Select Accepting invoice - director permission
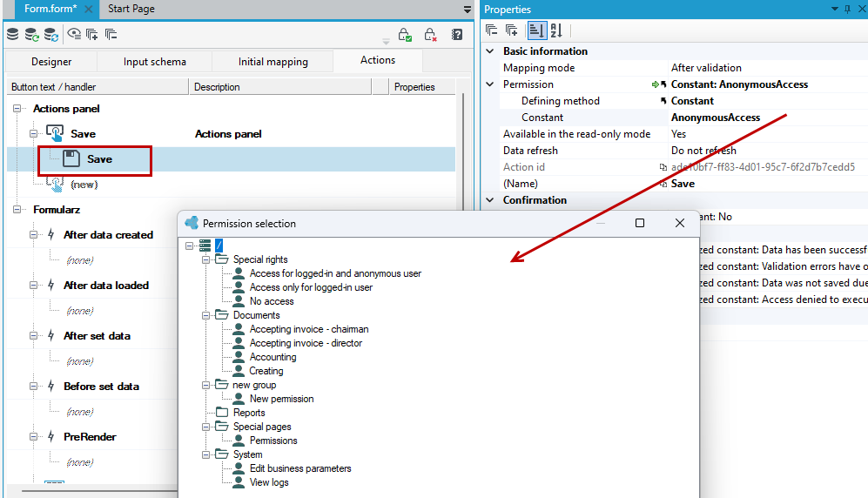This screenshot has width=868, height=498. pyautogui.click(x=306, y=343)
